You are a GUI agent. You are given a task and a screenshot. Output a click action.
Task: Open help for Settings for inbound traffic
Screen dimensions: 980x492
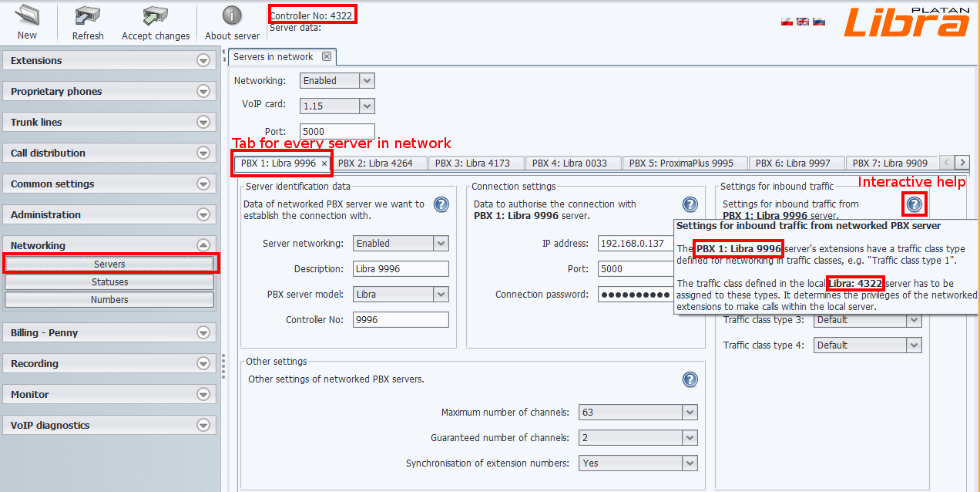[x=914, y=204]
